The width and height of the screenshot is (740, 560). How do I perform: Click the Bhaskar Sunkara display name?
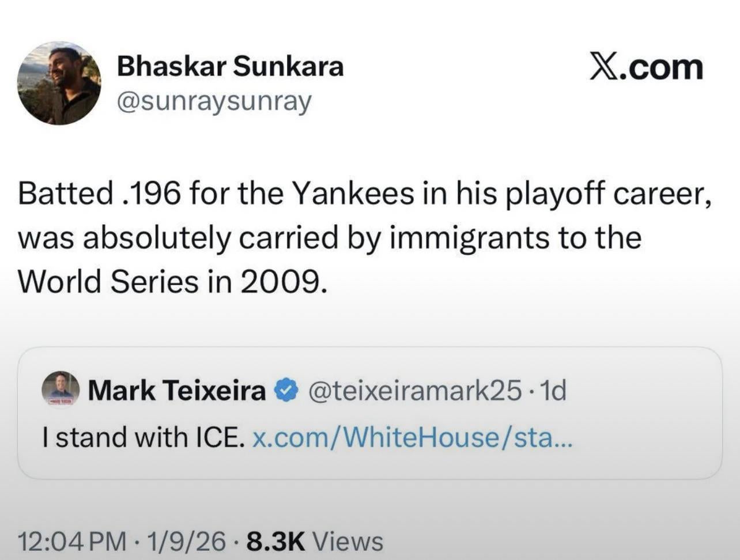tap(230, 66)
